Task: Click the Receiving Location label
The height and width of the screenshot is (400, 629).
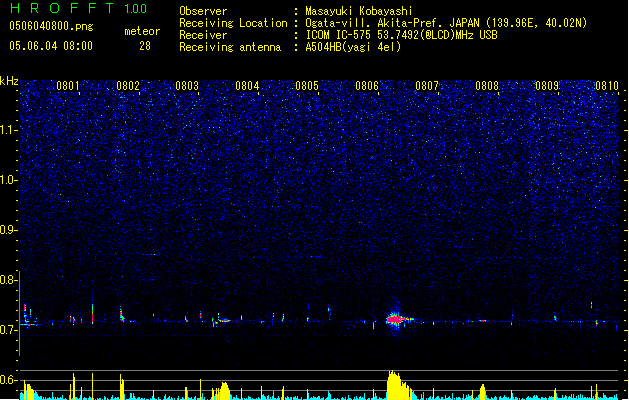Action: click(x=233, y=23)
